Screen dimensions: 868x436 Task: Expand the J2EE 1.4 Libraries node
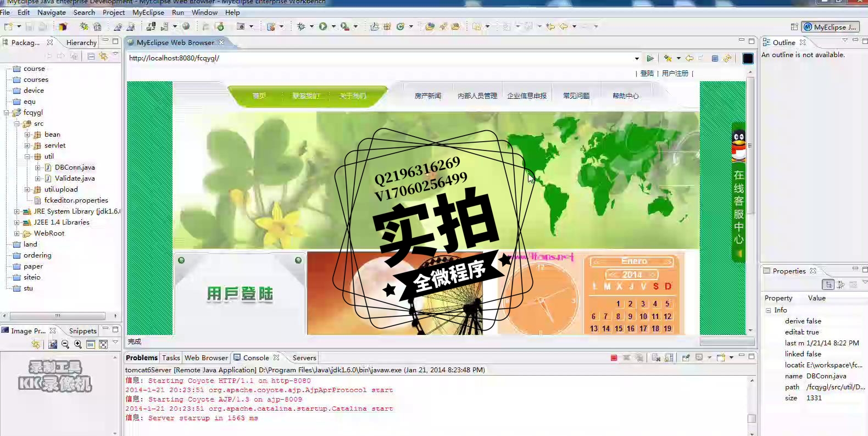(16, 222)
